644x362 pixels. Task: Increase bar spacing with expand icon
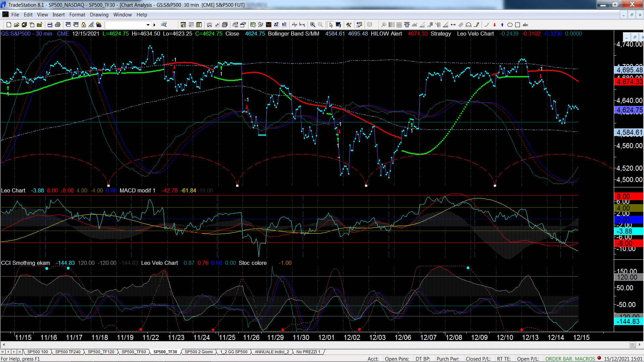coord(302,25)
